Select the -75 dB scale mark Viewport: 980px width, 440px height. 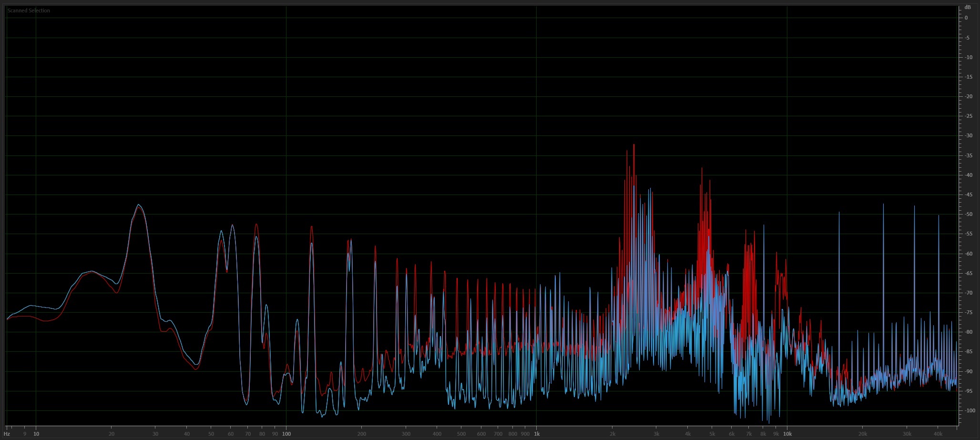tap(969, 312)
